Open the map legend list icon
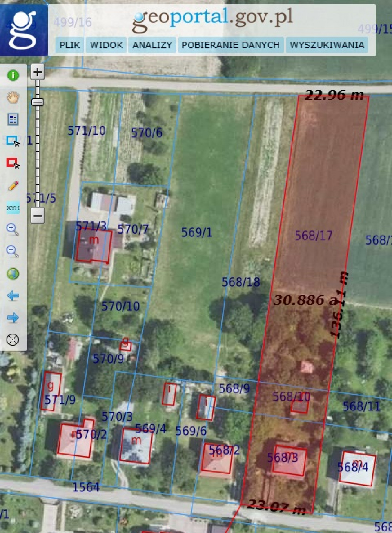This screenshot has width=392, height=533. point(13,119)
